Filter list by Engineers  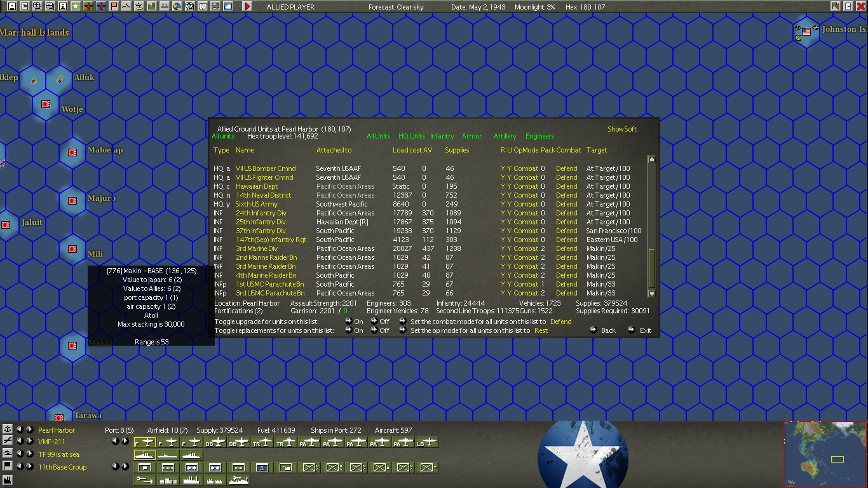(x=539, y=136)
